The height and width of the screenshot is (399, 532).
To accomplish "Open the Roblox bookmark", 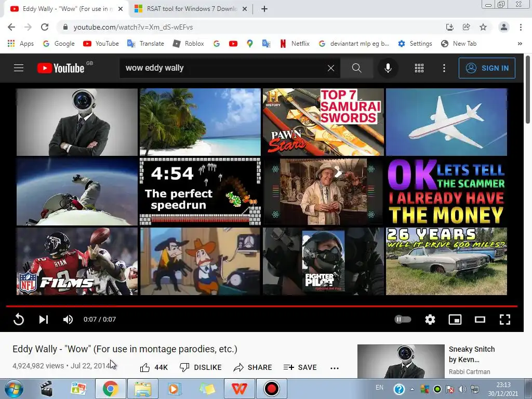I will (x=188, y=44).
